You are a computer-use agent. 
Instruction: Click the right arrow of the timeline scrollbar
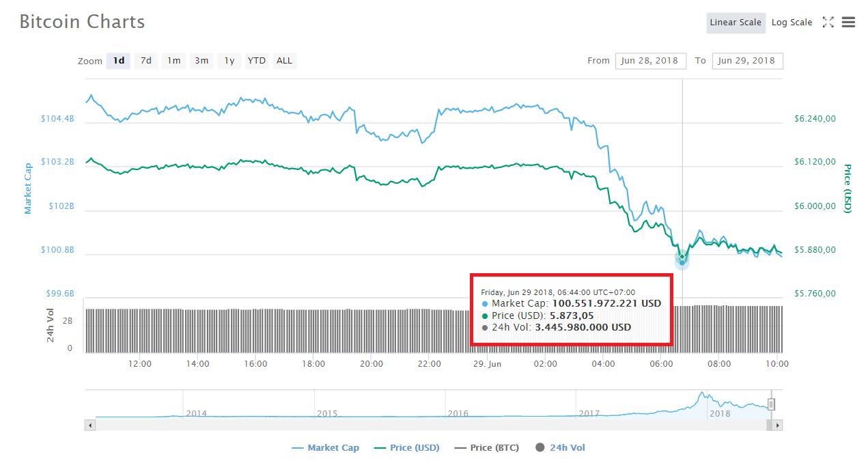point(777,425)
